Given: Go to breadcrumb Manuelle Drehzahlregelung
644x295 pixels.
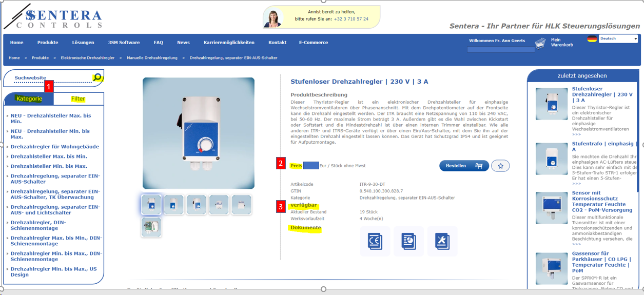Looking at the screenshot, I should pos(152,58).
